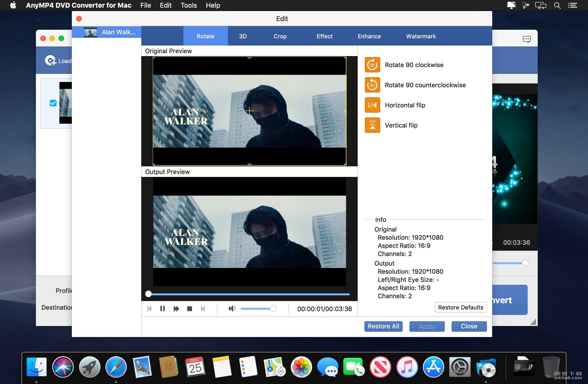588x384 pixels.
Task: Open Notification Center list icon
Action: tap(572, 5)
